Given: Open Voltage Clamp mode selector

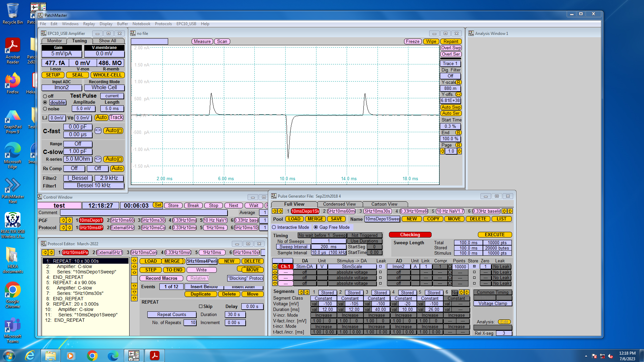Looking at the screenshot, I should point(493,303).
